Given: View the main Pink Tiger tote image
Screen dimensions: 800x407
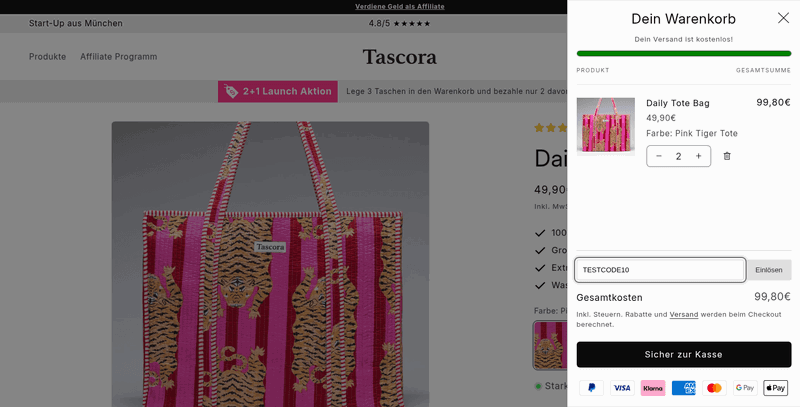Looking at the screenshot, I should (x=270, y=264).
